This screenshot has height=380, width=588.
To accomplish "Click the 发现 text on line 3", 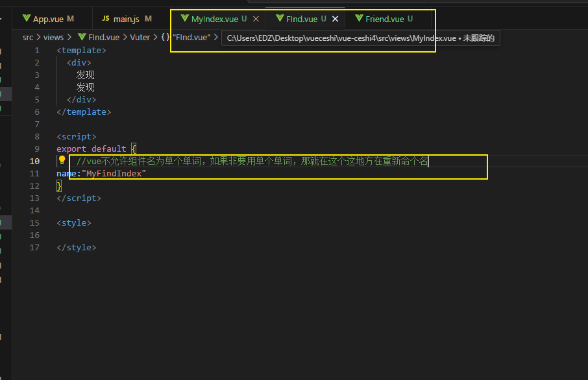I will click(x=86, y=75).
